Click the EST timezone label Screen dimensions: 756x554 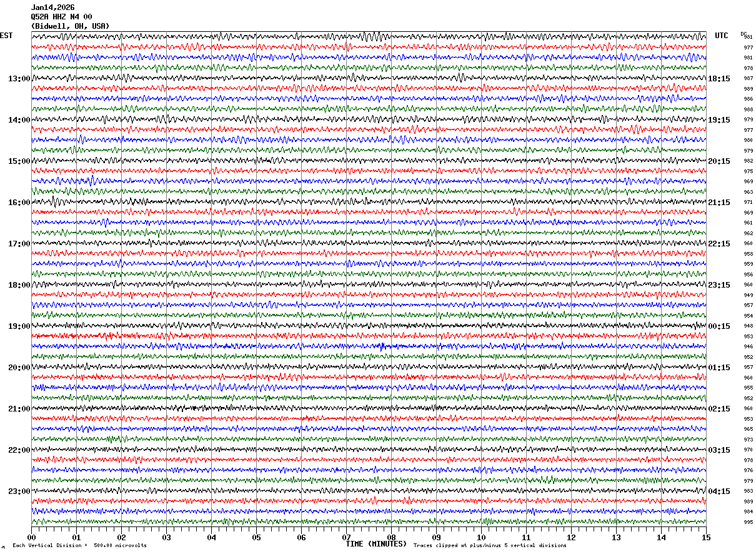point(6,36)
